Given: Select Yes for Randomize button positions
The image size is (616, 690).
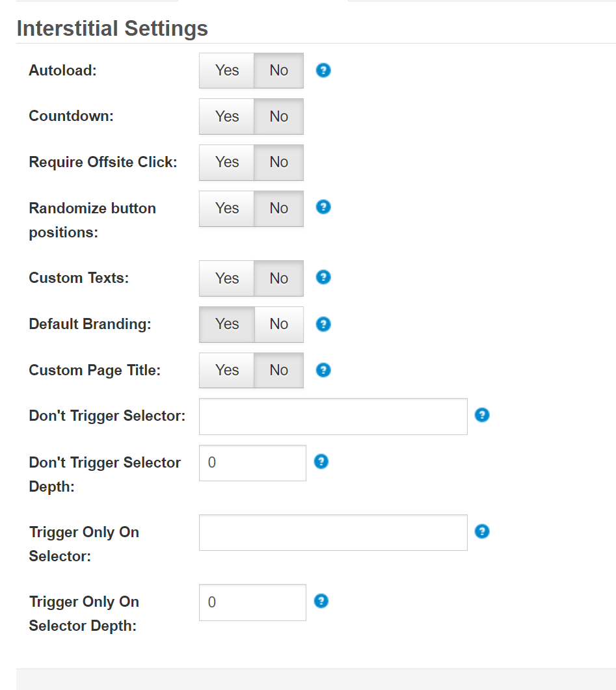Looking at the screenshot, I should (x=227, y=208).
